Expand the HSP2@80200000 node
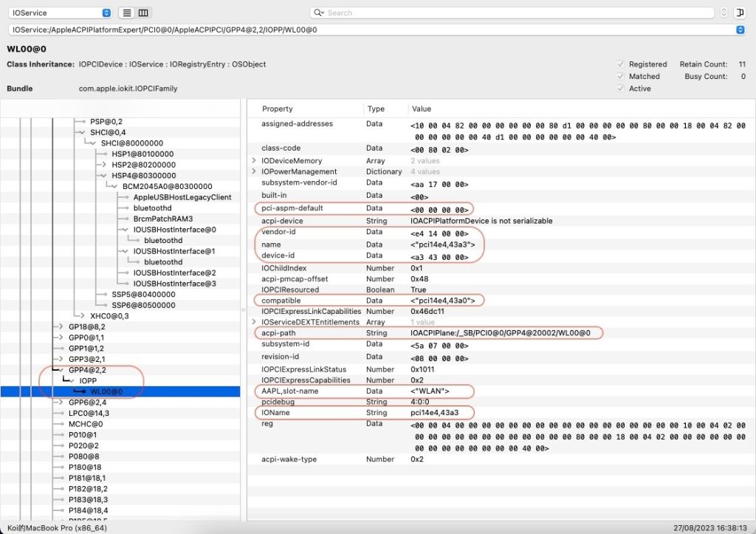The width and height of the screenshot is (756, 534). pos(103,165)
